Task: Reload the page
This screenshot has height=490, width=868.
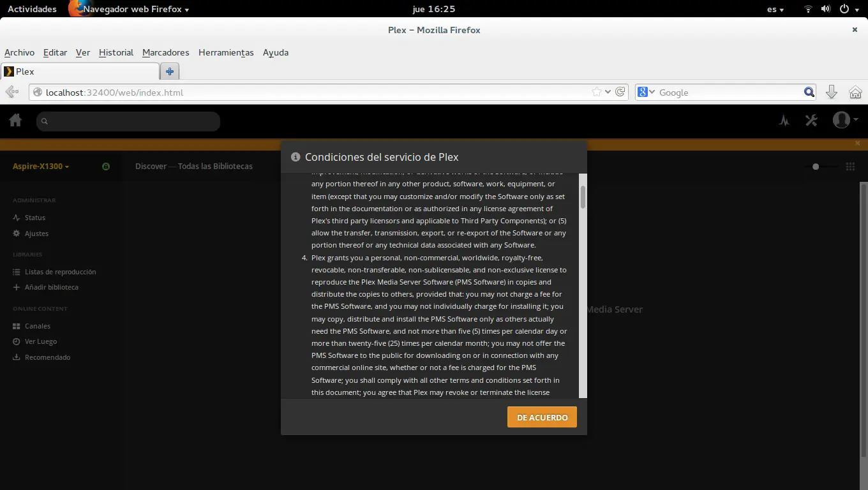Action: click(620, 92)
